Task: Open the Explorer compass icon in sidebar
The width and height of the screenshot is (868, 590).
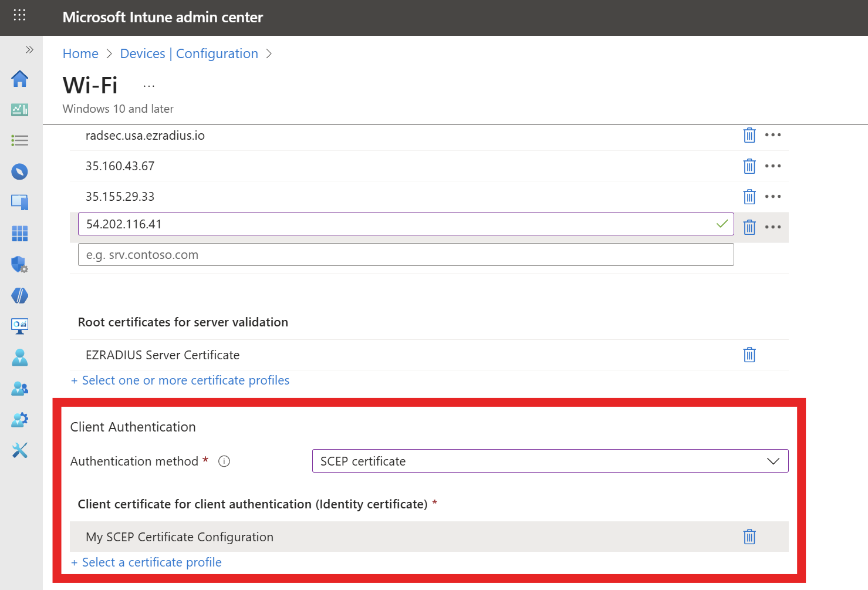Action: pyautogui.click(x=20, y=171)
